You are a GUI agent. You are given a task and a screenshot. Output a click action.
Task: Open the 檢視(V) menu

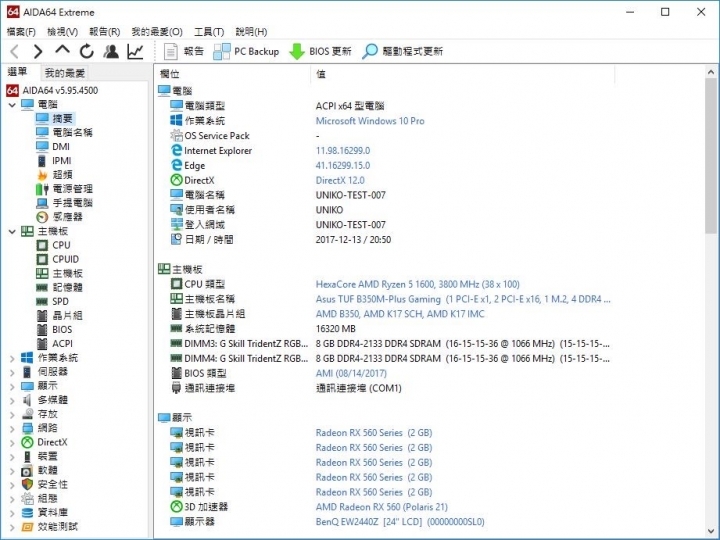(62, 32)
